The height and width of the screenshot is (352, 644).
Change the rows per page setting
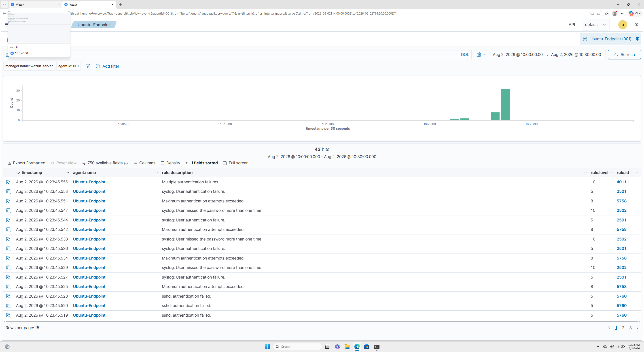tap(25, 328)
